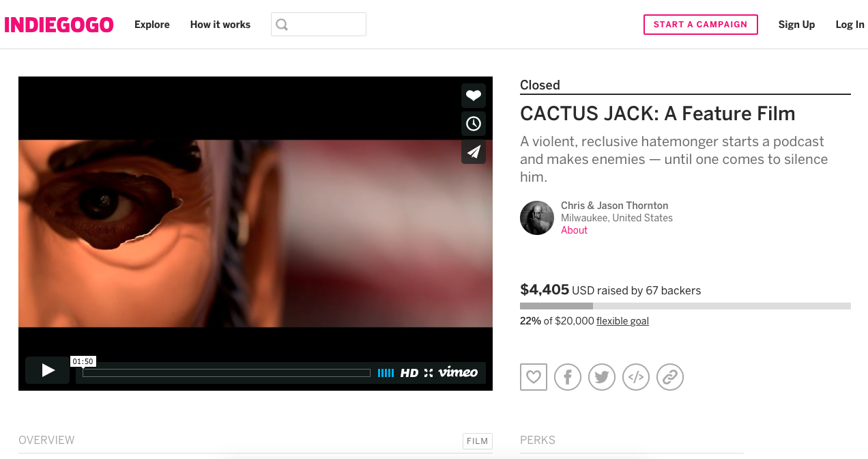Open the Log In link

(850, 25)
